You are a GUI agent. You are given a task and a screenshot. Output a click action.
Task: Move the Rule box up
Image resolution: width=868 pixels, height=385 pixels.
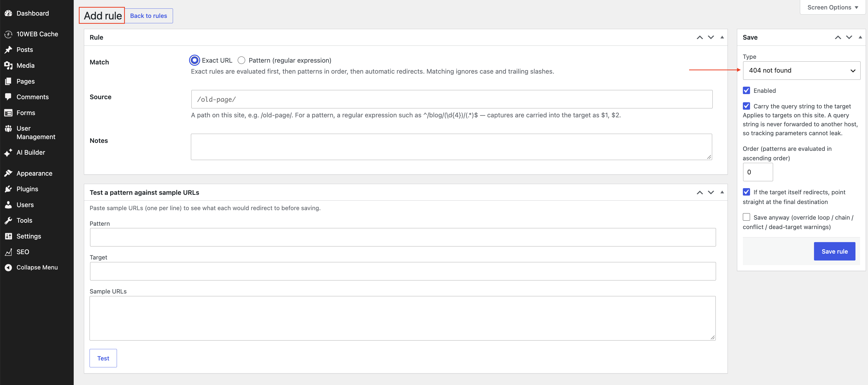click(700, 37)
